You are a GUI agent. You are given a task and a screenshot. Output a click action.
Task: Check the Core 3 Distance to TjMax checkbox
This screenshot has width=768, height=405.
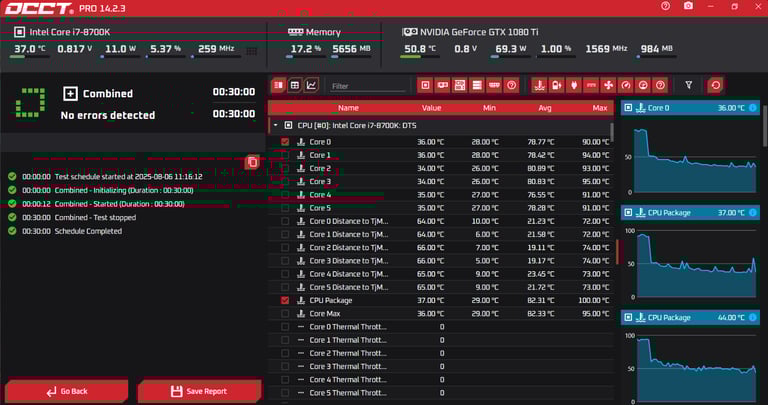tap(285, 261)
